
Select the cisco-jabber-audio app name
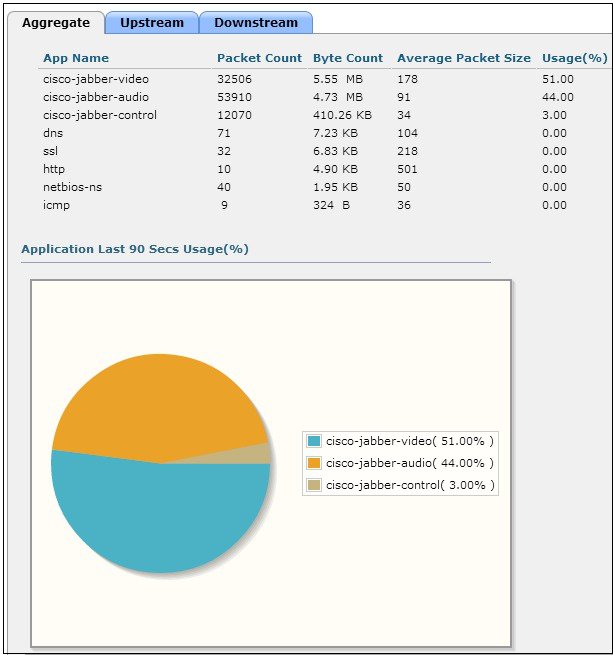[96, 97]
